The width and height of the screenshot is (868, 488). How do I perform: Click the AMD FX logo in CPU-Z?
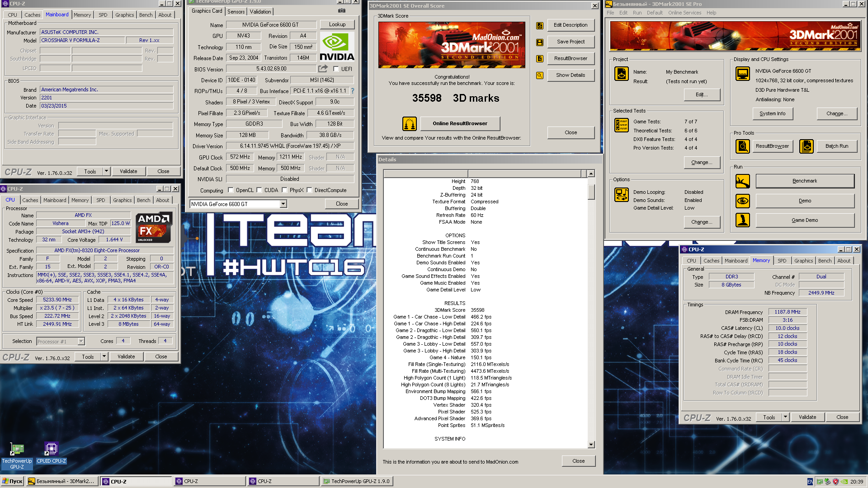[x=154, y=228]
